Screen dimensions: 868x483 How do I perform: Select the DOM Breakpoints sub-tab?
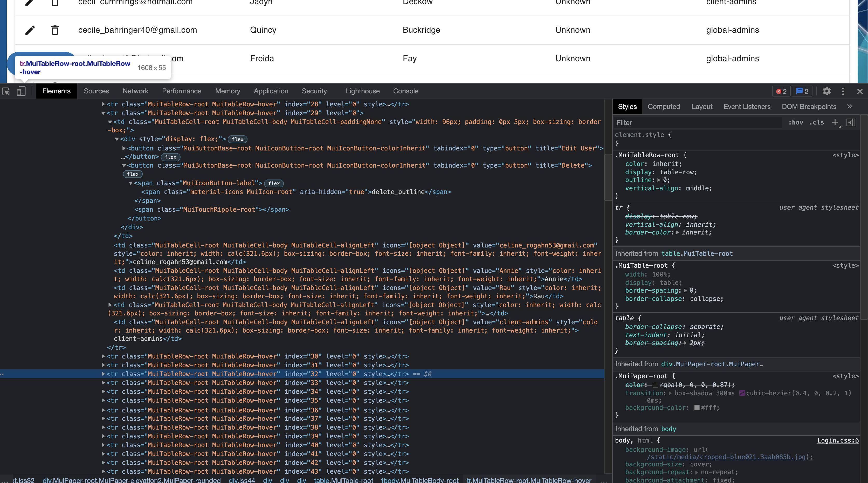click(809, 107)
